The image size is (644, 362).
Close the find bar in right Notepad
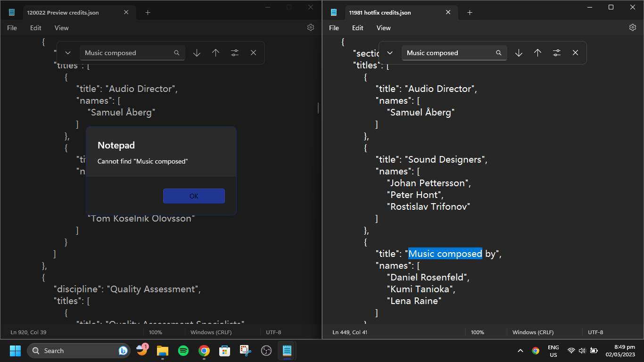(575, 53)
